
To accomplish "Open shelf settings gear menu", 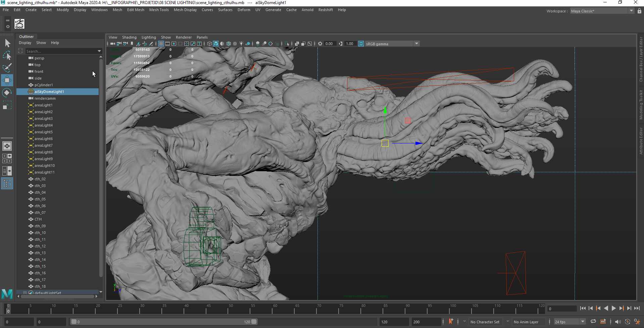I will pos(8,27).
